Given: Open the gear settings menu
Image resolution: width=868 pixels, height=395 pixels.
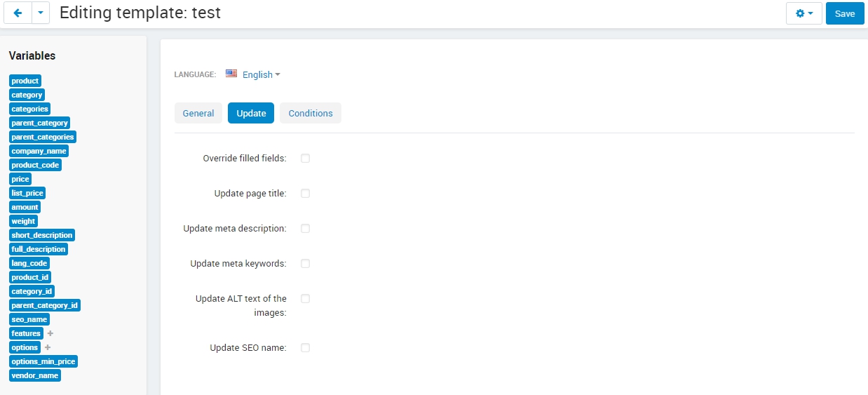Looking at the screenshot, I should (x=804, y=13).
